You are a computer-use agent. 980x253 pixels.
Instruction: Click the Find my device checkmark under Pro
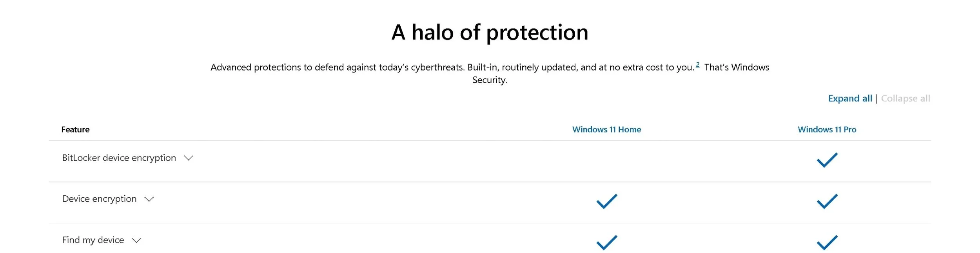827,242
